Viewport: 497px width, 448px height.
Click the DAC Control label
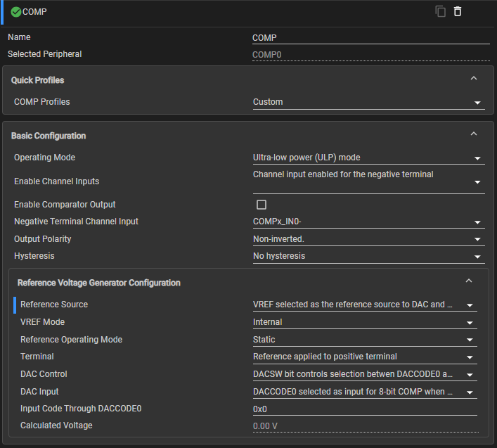tap(44, 374)
